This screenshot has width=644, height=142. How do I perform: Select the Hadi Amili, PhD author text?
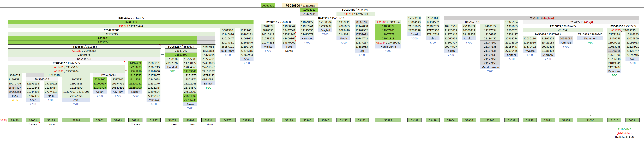624,137
